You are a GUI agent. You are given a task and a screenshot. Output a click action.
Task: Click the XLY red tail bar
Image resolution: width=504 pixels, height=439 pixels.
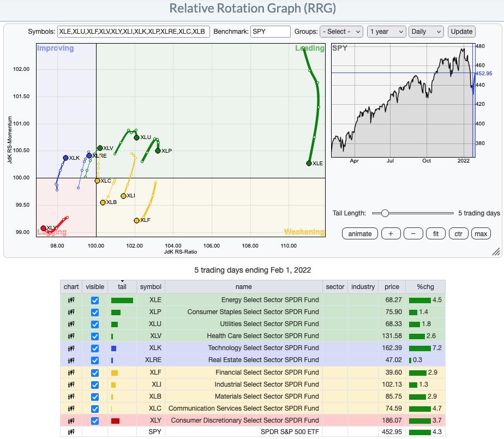tap(116, 420)
